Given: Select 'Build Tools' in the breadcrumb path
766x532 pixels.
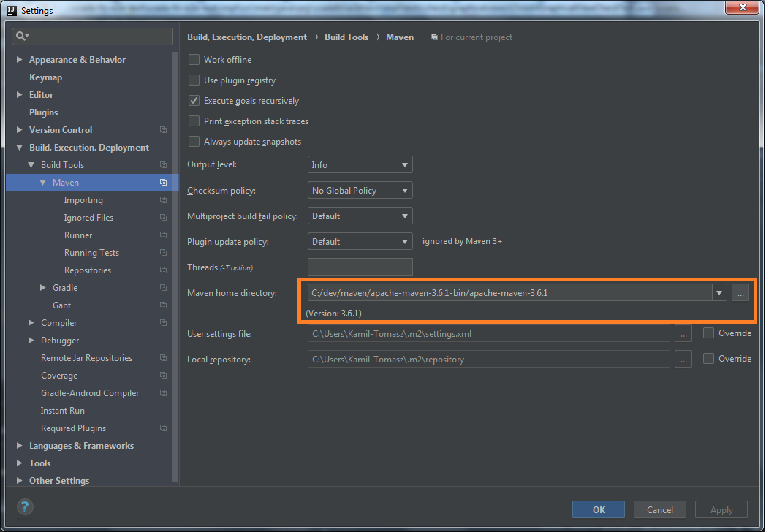Looking at the screenshot, I should [346, 37].
